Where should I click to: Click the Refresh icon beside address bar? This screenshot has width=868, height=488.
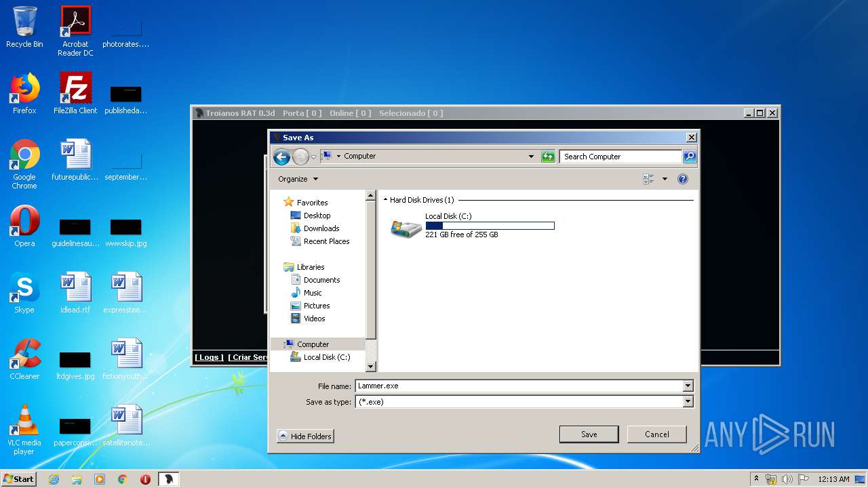tap(548, 157)
